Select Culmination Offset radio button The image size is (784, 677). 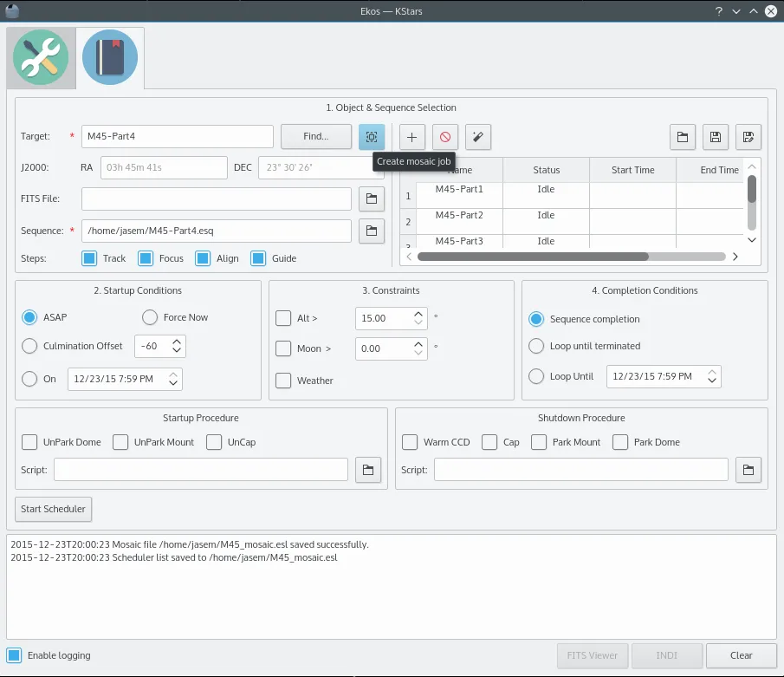29,346
